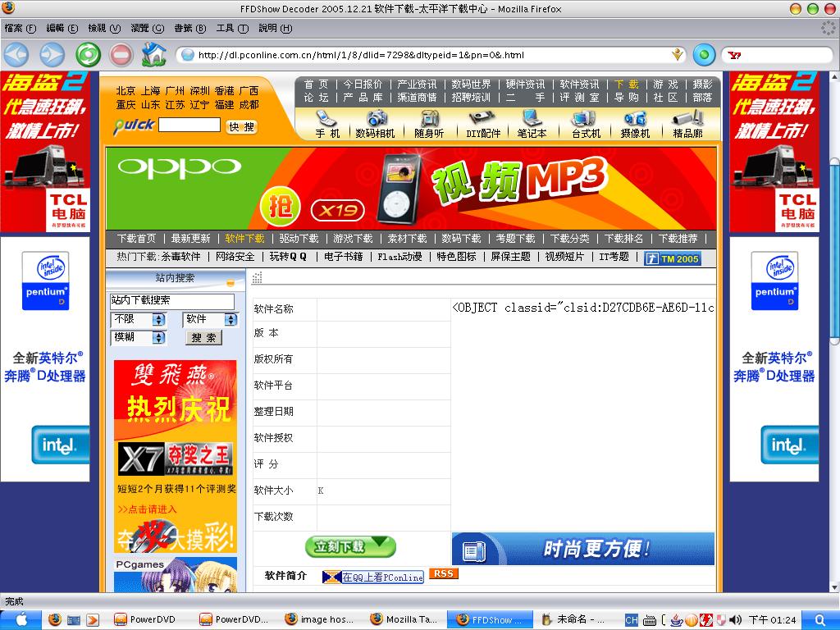The width and height of the screenshot is (840, 630).
Task: Click the 时尚更方便 blue banner
Action: pyautogui.click(x=583, y=549)
